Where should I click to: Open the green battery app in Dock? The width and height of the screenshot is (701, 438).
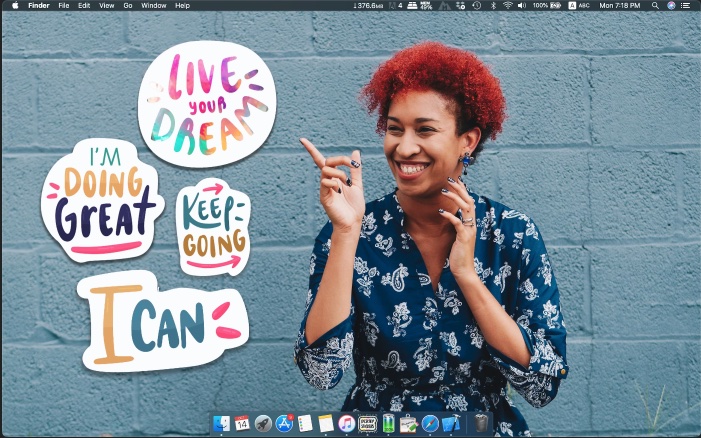coord(389,423)
